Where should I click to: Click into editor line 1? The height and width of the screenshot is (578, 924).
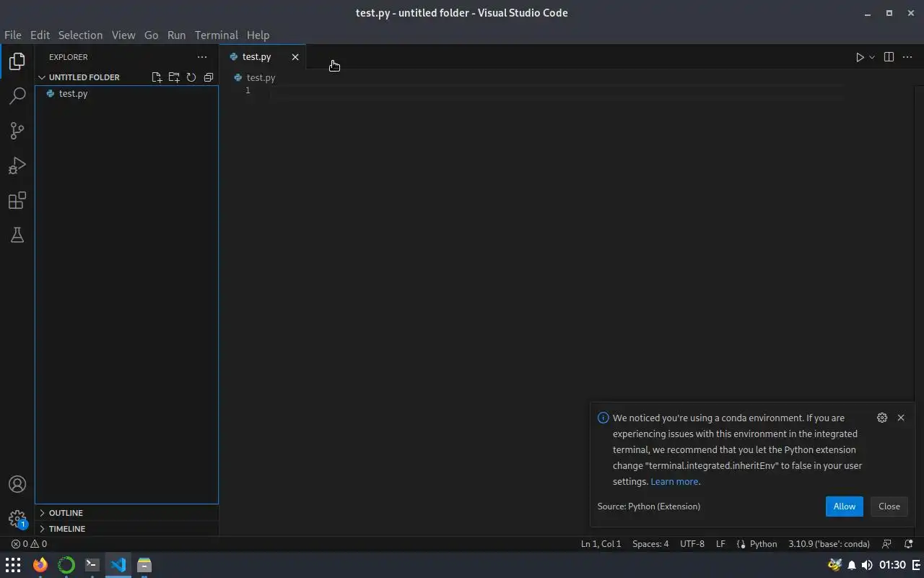pyautogui.click(x=556, y=90)
